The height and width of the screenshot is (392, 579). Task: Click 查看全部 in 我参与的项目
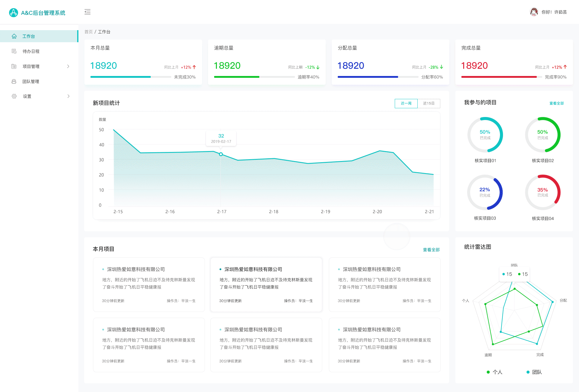556,103
